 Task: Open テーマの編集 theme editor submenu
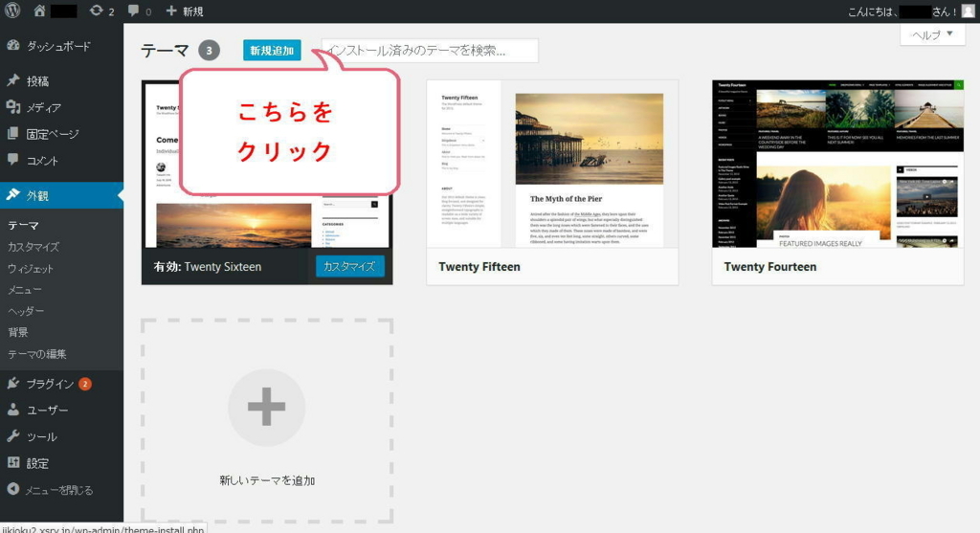click(37, 354)
